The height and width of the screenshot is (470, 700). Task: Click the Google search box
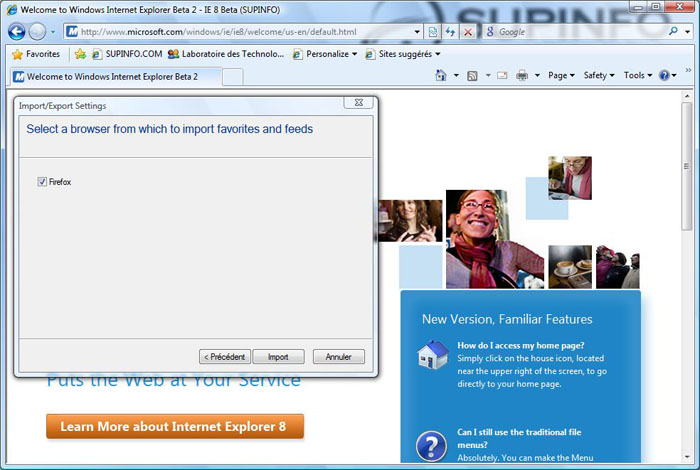(576, 32)
